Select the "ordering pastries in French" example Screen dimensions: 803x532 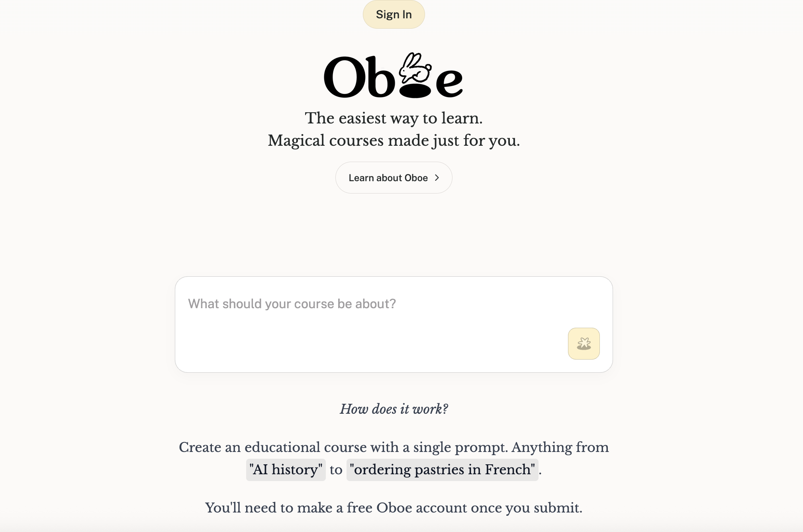pos(442,469)
